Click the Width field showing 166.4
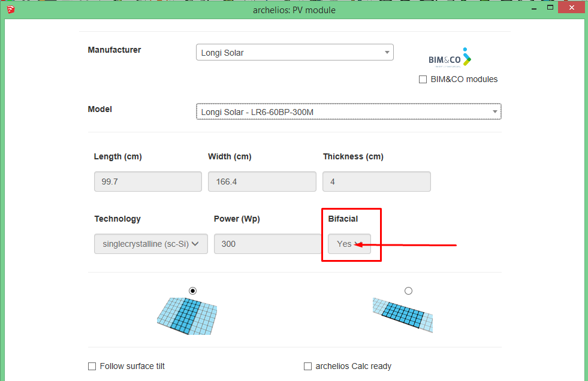This screenshot has height=381, width=588. (x=262, y=182)
